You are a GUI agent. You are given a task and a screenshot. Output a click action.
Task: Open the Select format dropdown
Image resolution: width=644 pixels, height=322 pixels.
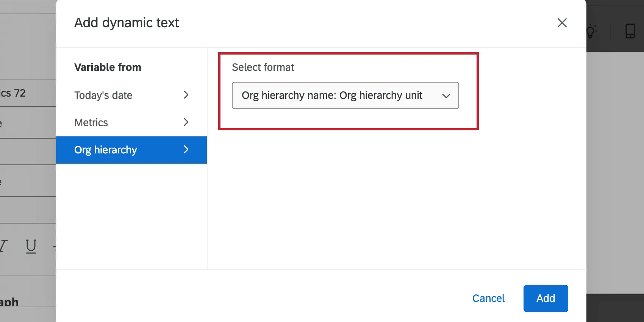coord(345,95)
